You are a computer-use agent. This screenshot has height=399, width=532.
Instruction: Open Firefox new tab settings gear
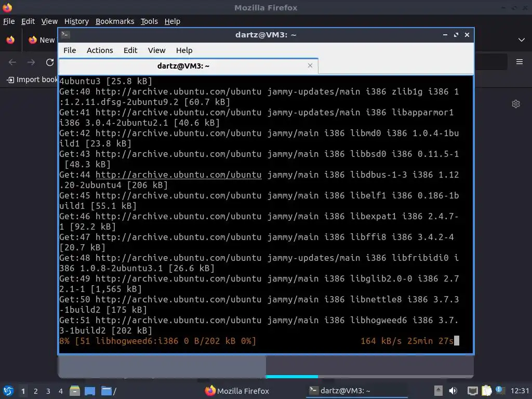[516, 104]
